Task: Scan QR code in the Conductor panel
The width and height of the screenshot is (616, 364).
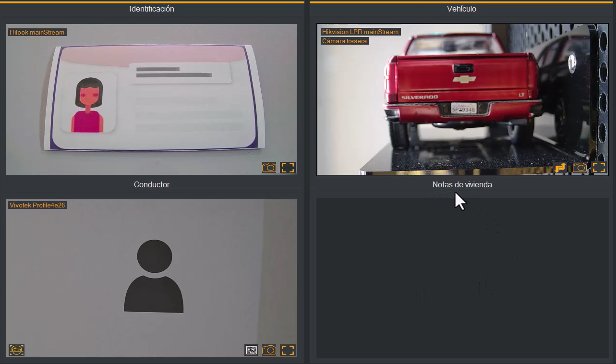Action: [251, 350]
